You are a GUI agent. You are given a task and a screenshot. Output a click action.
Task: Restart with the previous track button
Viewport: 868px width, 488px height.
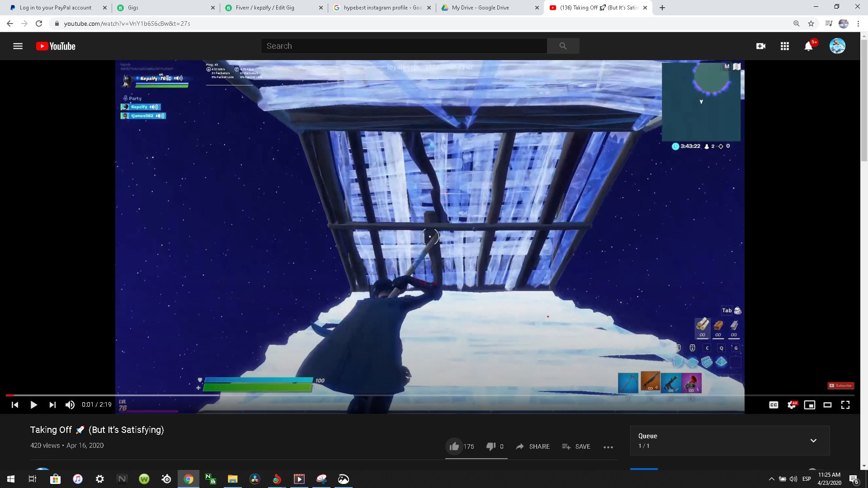click(14, 405)
